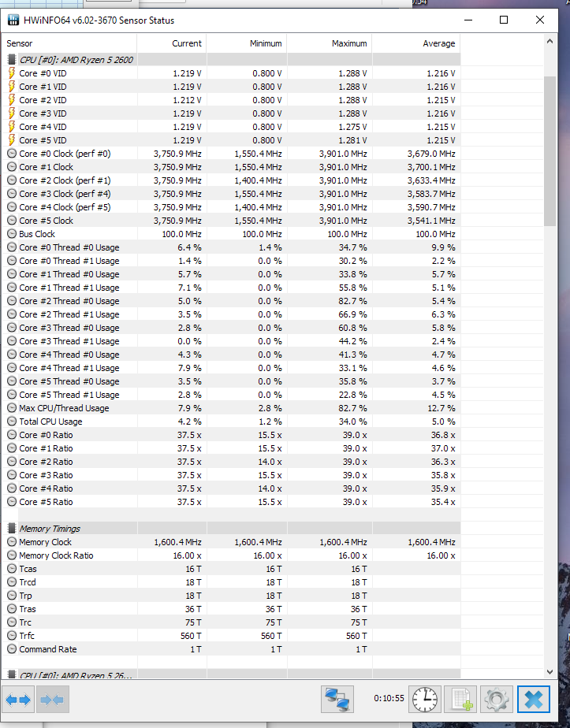Click the 82.7 % maximum of Max CPU/Thread Usage
This screenshot has width=570, height=728.
[352, 408]
